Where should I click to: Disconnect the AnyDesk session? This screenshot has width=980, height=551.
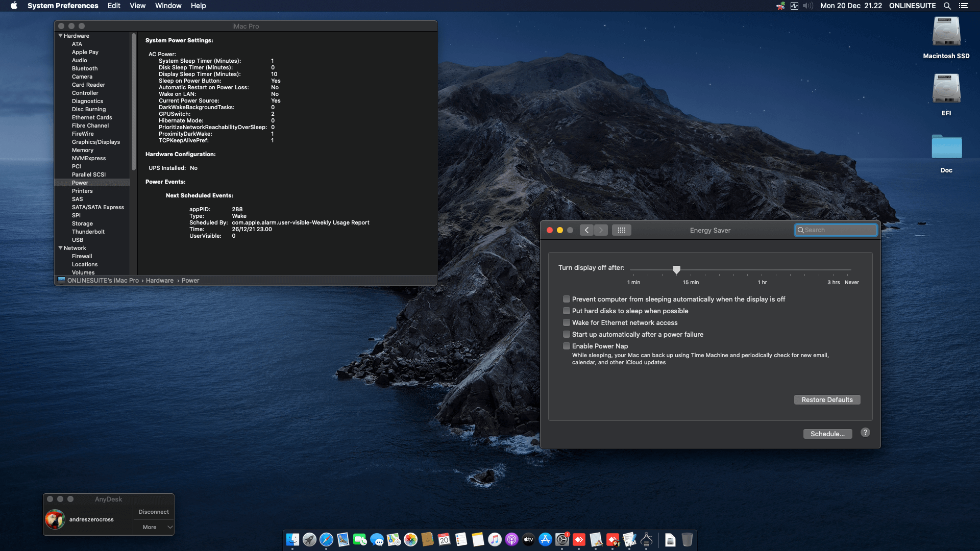[154, 512]
